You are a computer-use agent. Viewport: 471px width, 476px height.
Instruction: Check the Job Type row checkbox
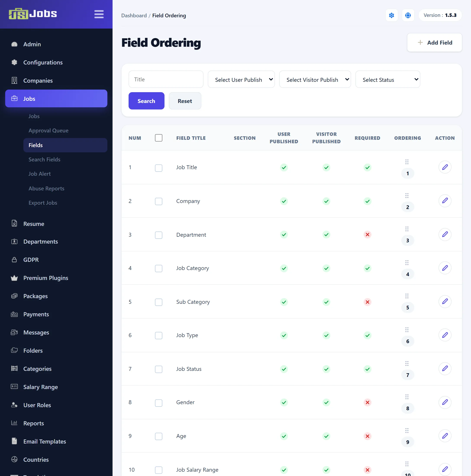coord(158,336)
